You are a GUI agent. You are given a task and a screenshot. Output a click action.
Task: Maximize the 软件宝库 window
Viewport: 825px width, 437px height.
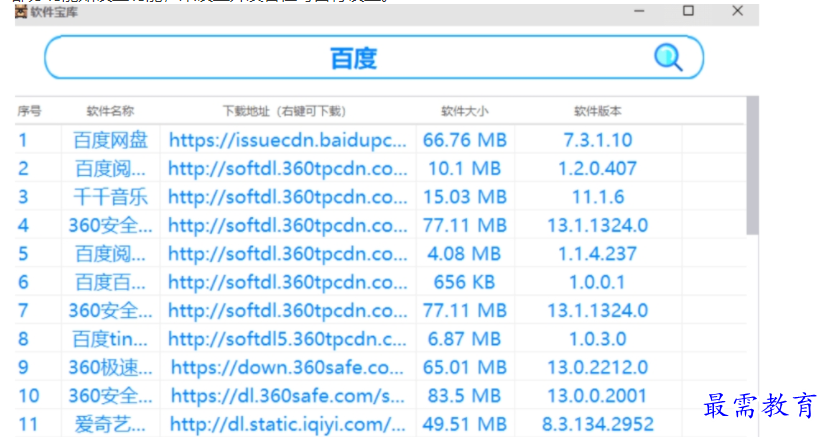point(688,11)
